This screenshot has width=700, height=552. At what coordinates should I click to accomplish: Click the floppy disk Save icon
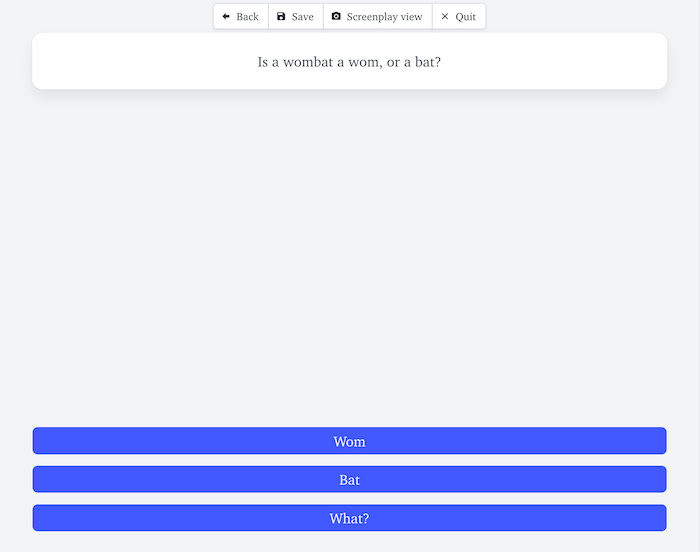point(281,17)
